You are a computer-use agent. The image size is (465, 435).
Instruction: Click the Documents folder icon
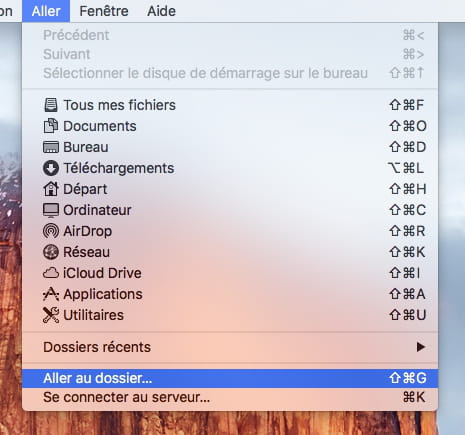coord(51,126)
